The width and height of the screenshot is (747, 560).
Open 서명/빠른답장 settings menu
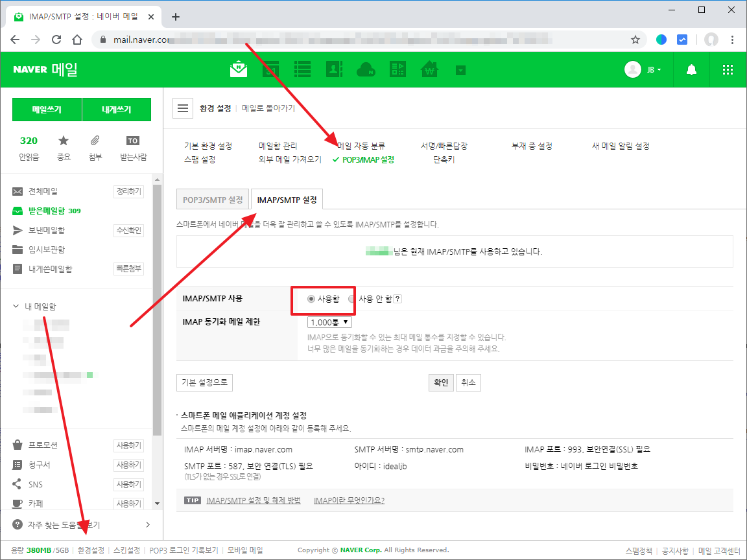point(444,146)
